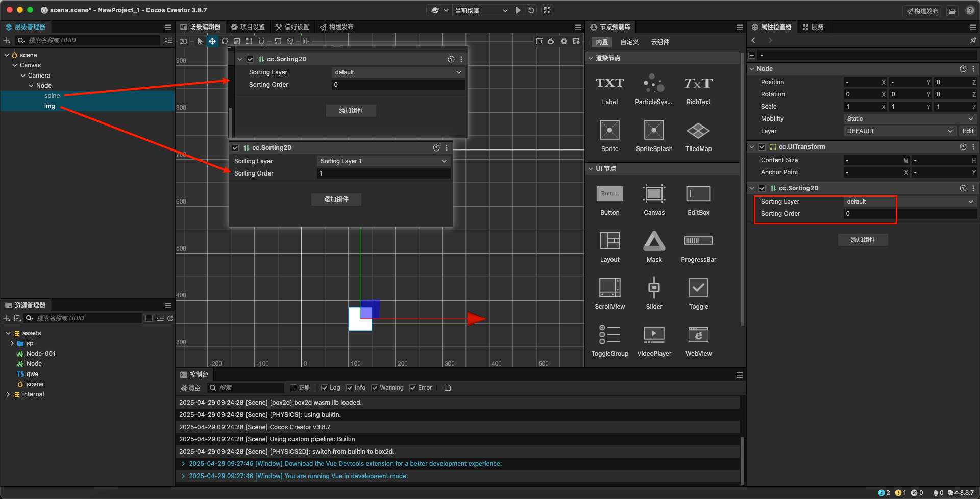Toggle the 正则 regex checkbox
980x499 pixels.
[x=293, y=388]
